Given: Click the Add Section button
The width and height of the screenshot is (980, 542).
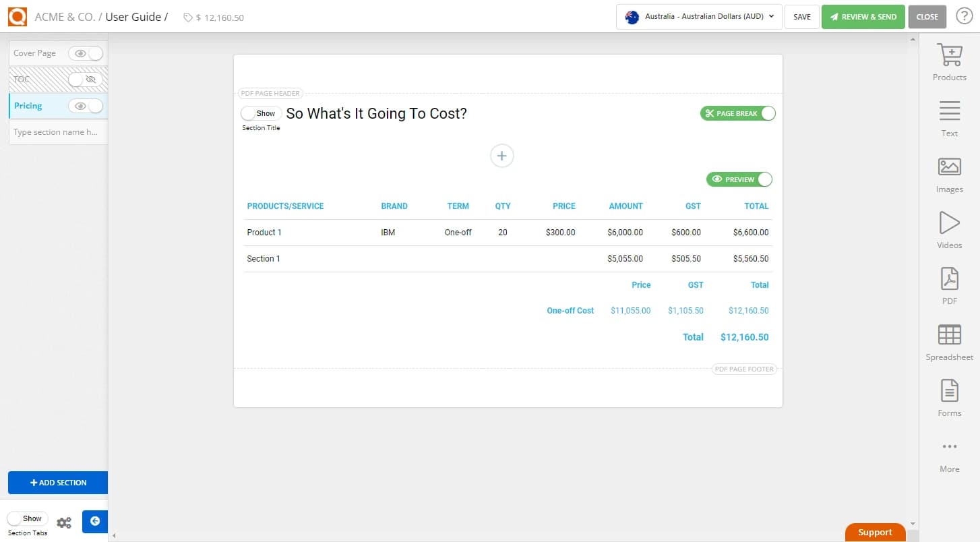Looking at the screenshot, I should pos(58,483).
